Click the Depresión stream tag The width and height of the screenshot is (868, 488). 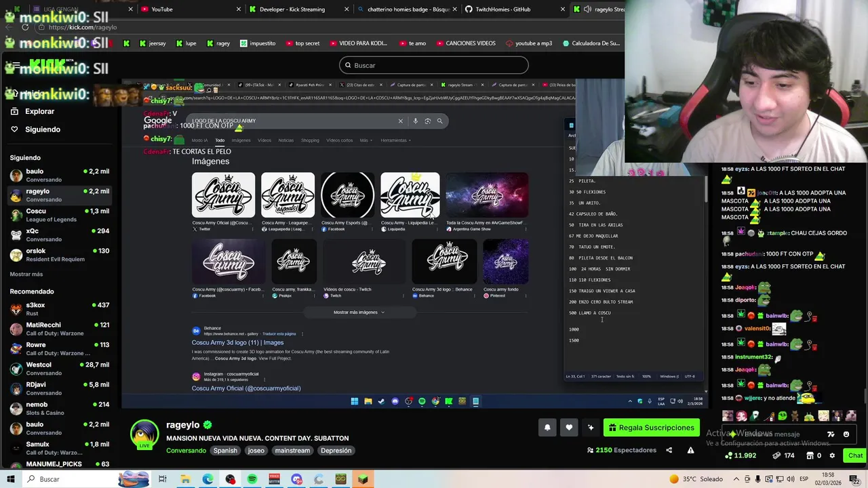tap(336, 451)
